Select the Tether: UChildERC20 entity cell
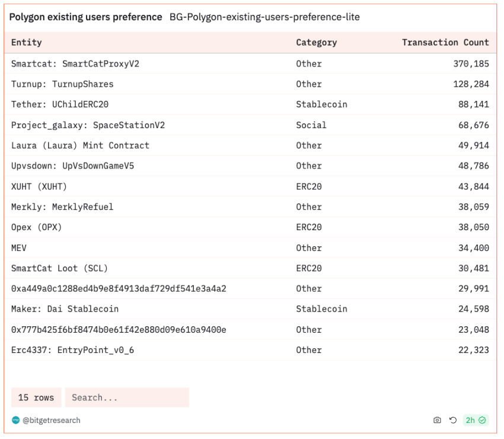 (60, 104)
